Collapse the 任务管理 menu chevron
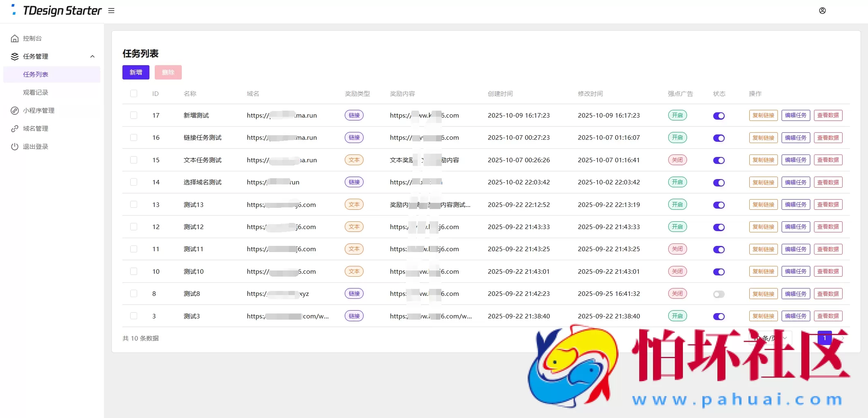The image size is (868, 418). [x=93, y=57]
